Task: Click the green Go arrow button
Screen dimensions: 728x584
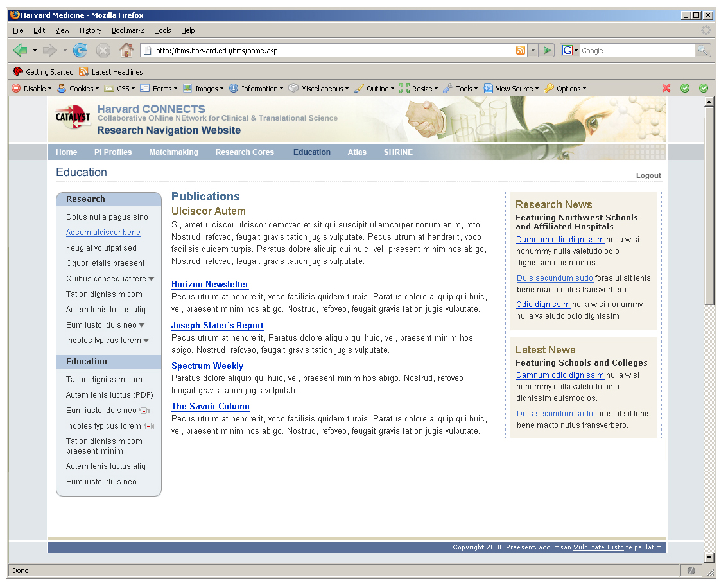Action: click(548, 50)
